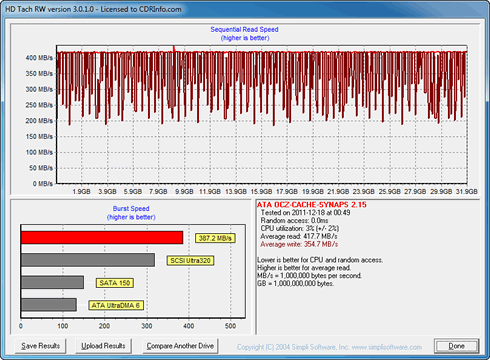Click the 31.9GB axis label

[x=467, y=192]
